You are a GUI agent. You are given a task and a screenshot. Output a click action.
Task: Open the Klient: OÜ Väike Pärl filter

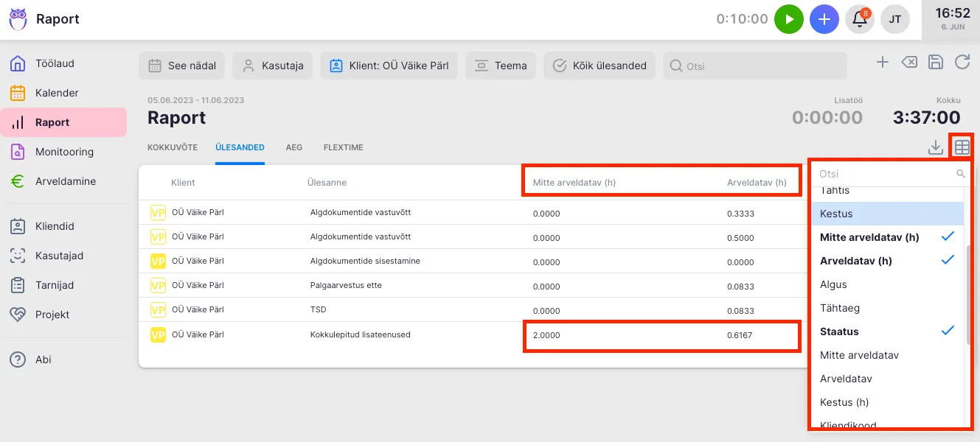click(x=389, y=66)
